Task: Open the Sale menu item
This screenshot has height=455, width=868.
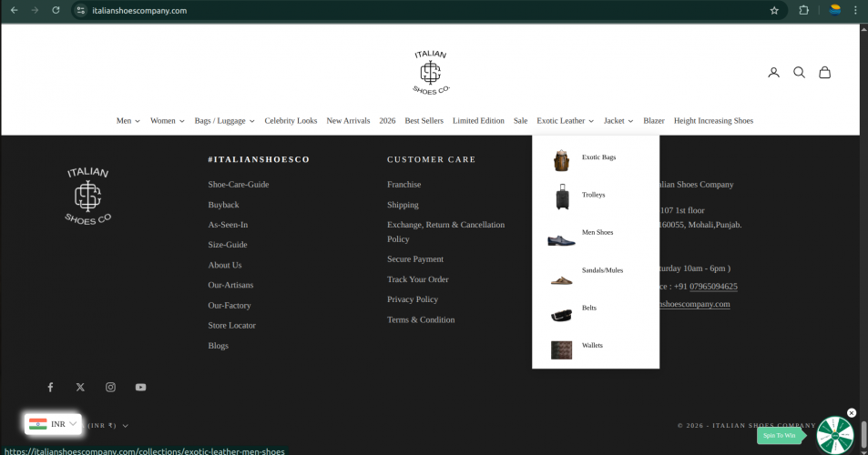Action: pyautogui.click(x=520, y=120)
